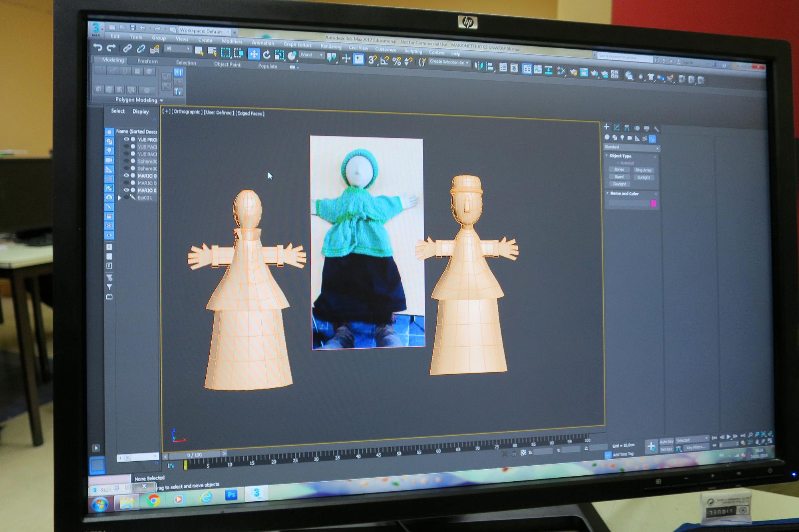Toggle visibility of VUE BACK object
799x532 pixels.
[126, 154]
